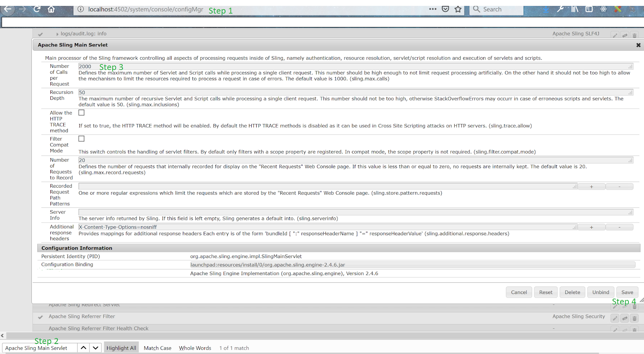Click the browser address bar URL
Screen dimensions: 644x354
[145, 9]
